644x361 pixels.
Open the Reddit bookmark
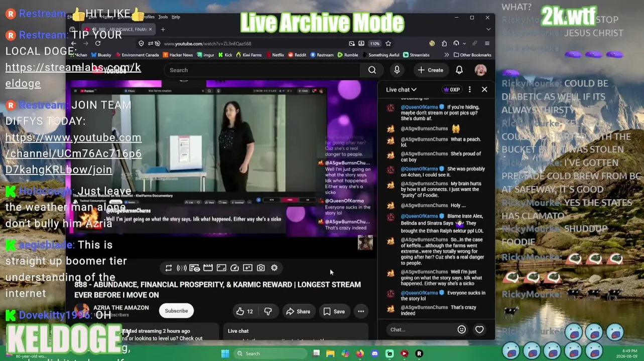(x=297, y=55)
